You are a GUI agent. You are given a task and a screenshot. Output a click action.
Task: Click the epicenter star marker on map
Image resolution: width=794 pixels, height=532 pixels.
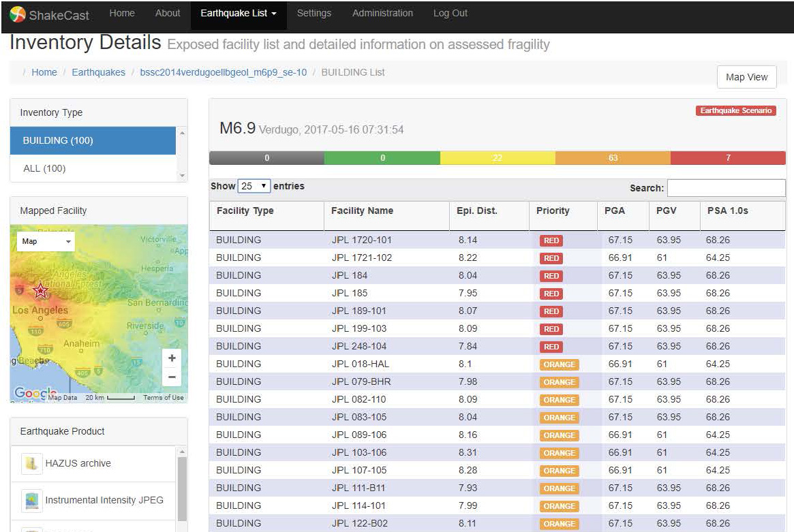coord(41,291)
